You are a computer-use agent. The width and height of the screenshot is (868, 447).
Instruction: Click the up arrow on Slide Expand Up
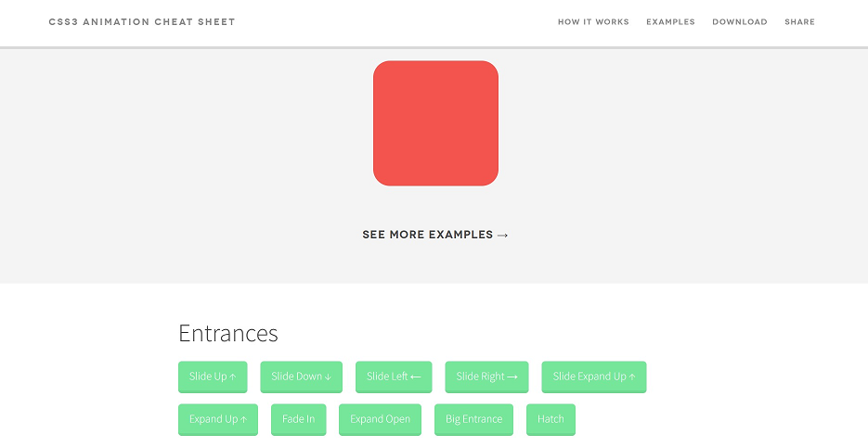pos(632,377)
